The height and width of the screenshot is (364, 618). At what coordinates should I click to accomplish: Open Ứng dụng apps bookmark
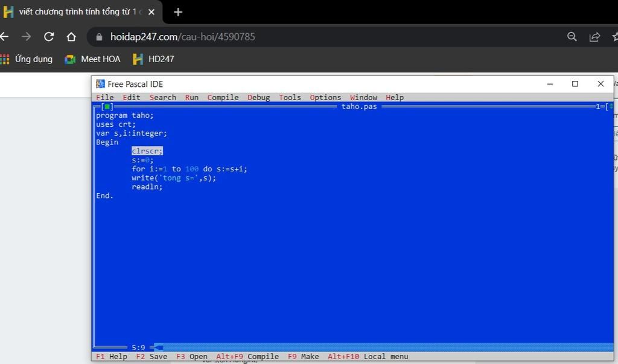[x=27, y=59]
